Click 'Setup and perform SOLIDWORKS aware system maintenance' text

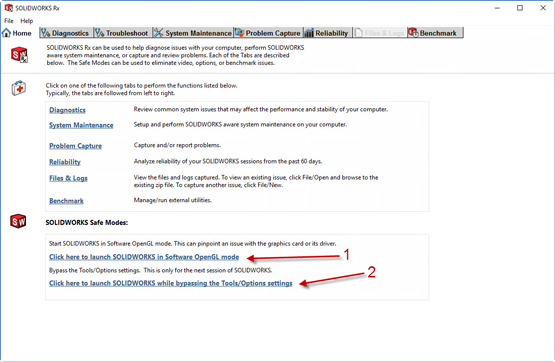click(240, 125)
